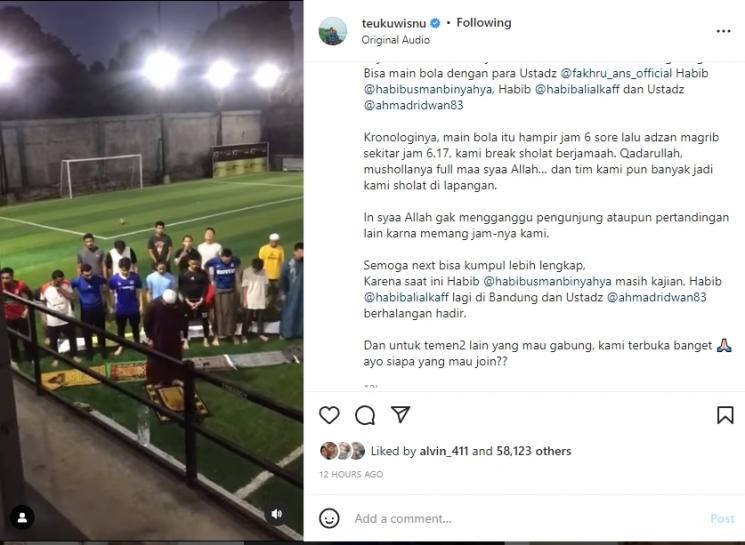Open teukuwisnu username link

(394, 23)
